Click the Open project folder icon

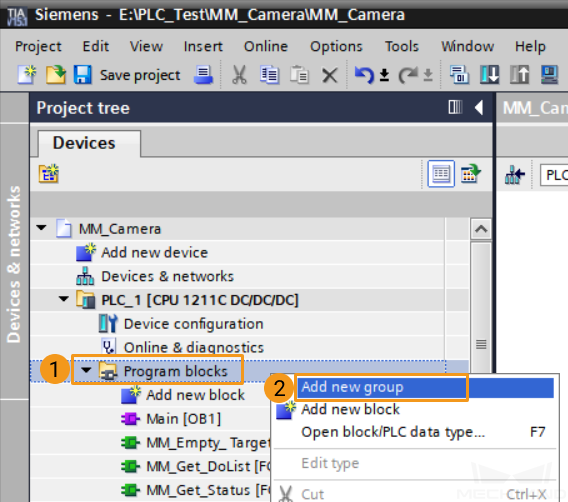pyautogui.click(x=56, y=75)
